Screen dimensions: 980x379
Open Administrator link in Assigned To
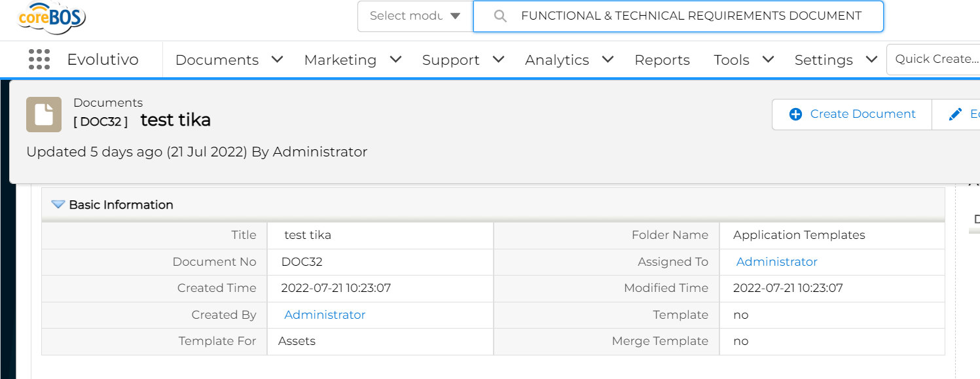pyautogui.click(x=776, y=262)
